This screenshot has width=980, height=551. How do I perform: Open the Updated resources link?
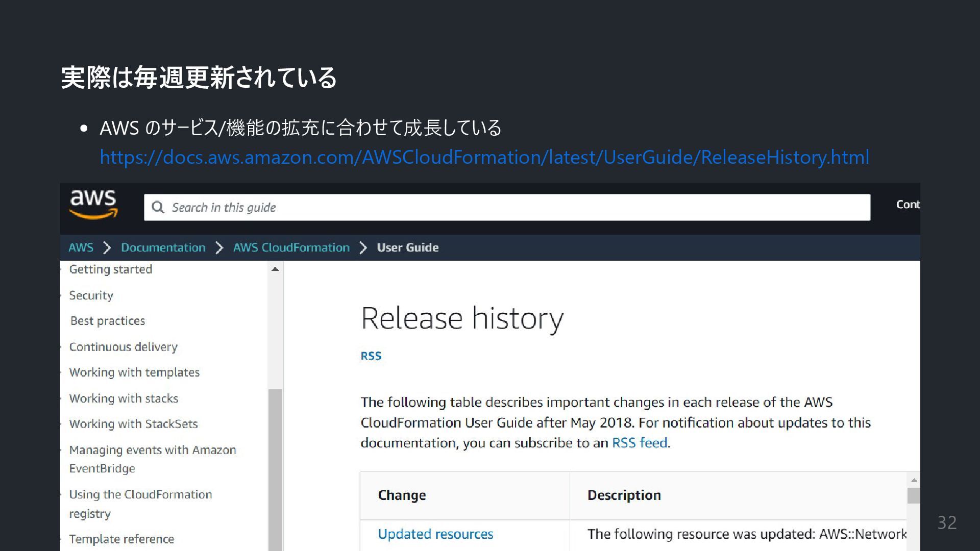point(435,534)
